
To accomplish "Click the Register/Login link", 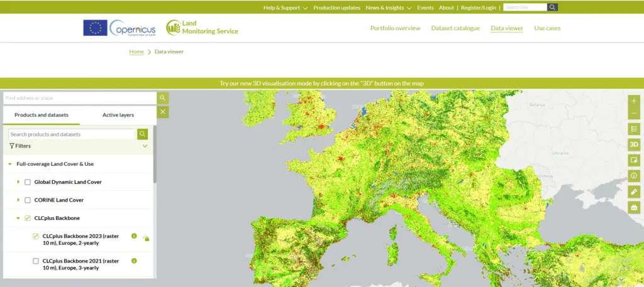I will click(x=479, y=8).
